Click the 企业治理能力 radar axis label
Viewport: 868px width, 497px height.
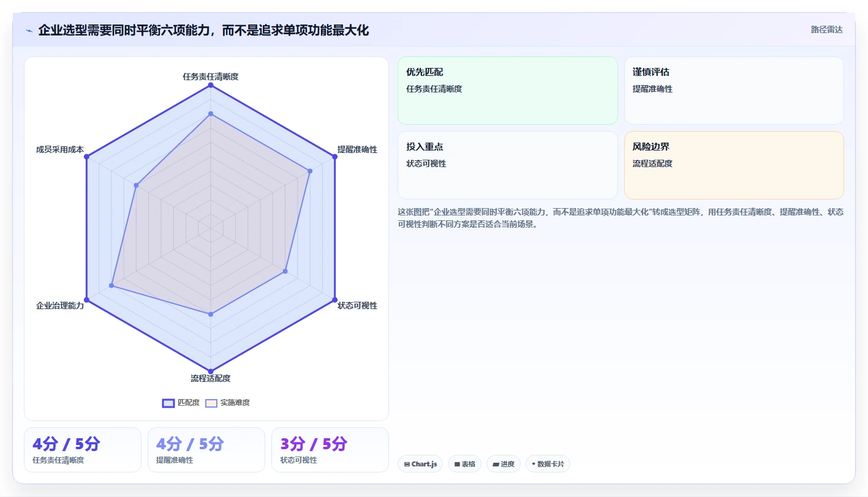coord(60,305)
